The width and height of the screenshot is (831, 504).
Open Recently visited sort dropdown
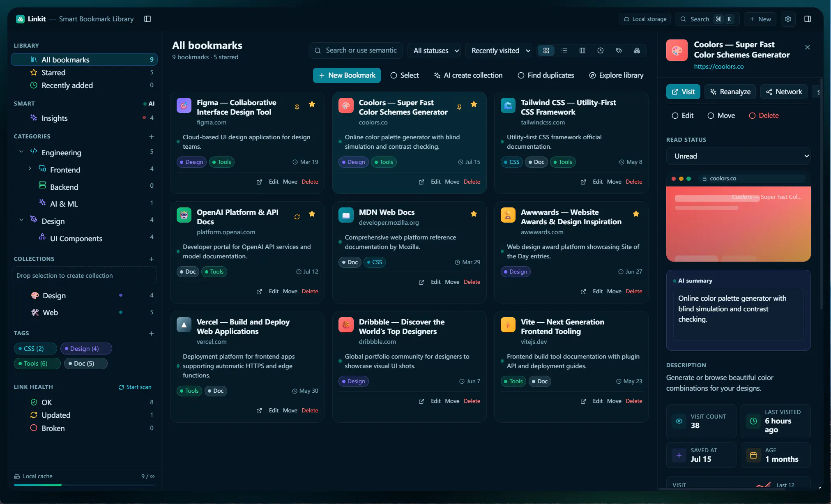(499, 51)
